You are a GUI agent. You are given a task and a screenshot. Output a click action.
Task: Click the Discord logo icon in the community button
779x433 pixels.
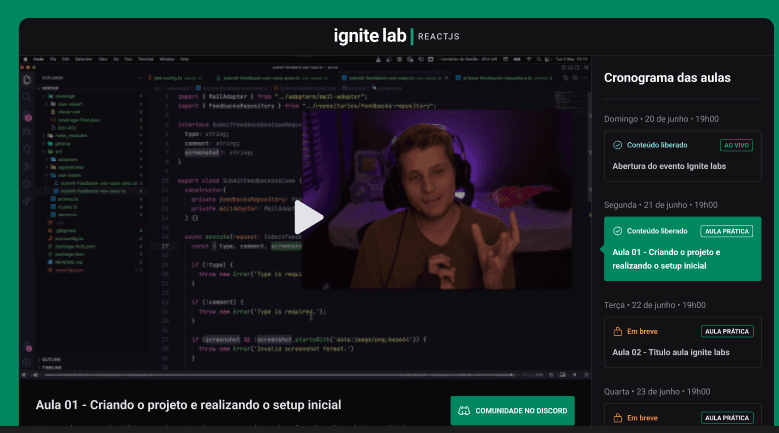click(x=464, y=411)
